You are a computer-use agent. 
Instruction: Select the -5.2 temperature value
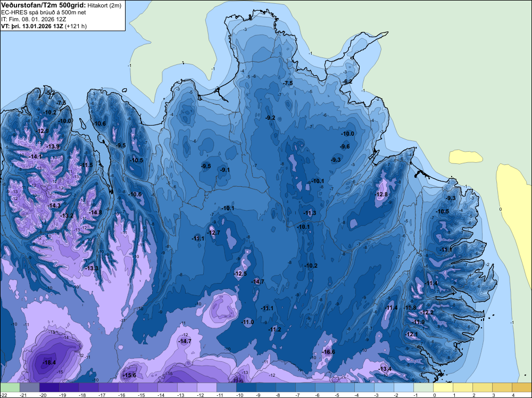pos(50,93)
